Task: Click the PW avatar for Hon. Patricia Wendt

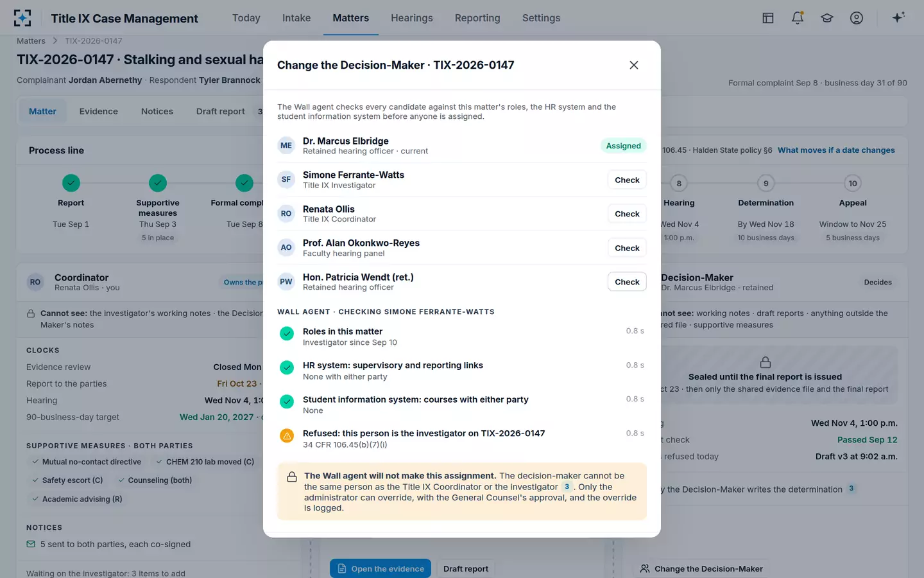Action: tap(286, 281)
